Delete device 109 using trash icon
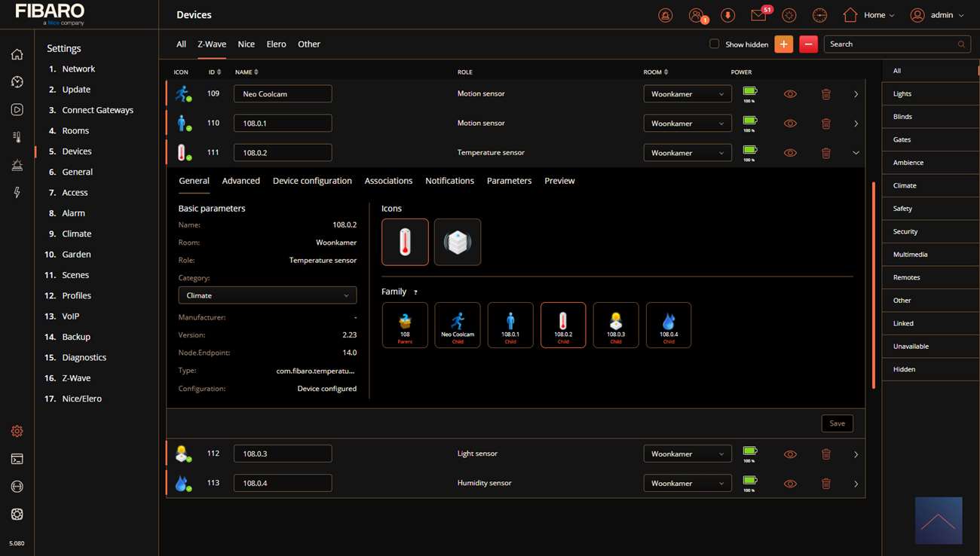 pyautogui.click(x=826, y=94)
